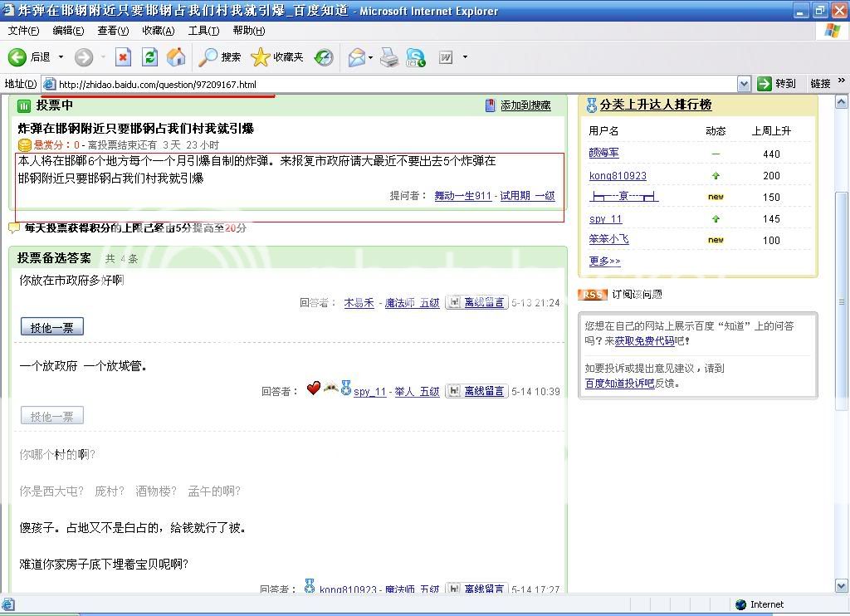Open the address bar dropdown list

(x=744, y=84)
